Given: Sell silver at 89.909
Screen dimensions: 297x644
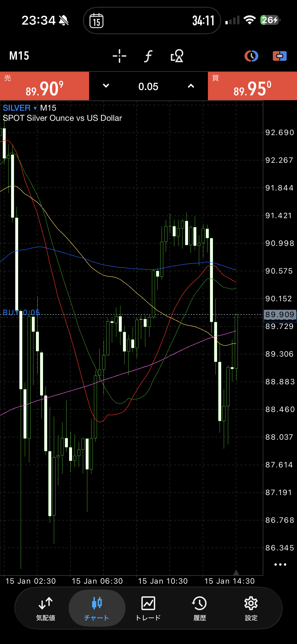Looking at the screenshot, I should [44, 86].
